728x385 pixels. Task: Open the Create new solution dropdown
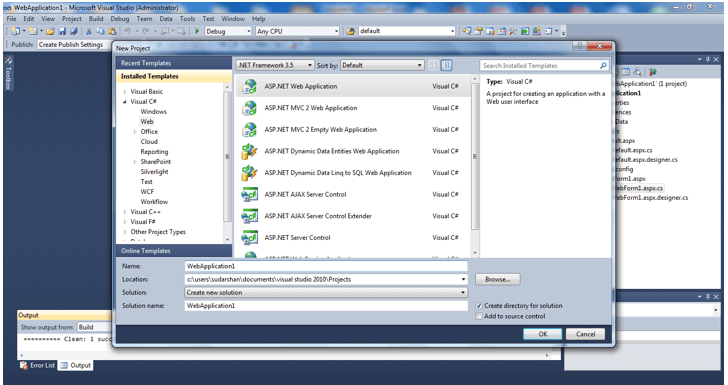(326, 293)
